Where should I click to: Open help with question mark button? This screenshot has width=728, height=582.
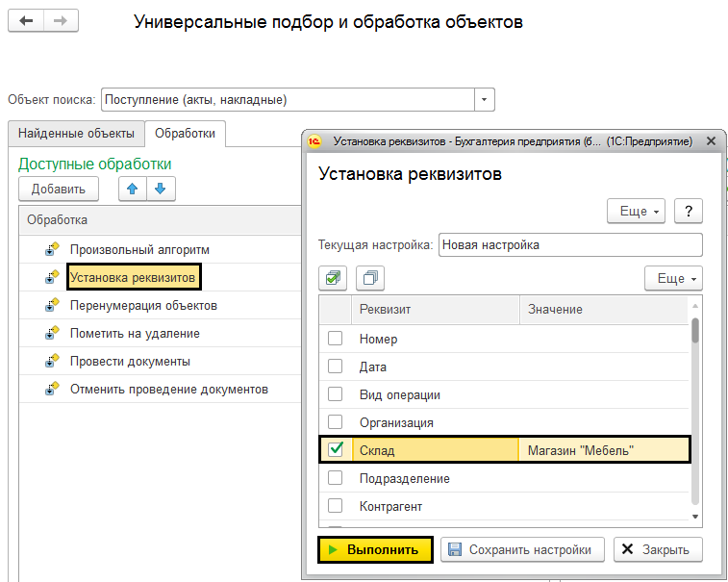click(688, 211)
